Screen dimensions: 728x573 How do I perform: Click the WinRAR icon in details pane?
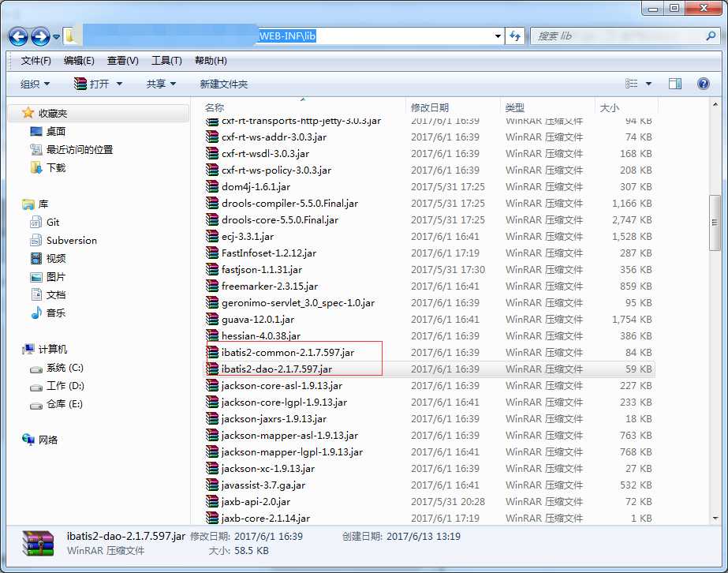coord(39,543)
